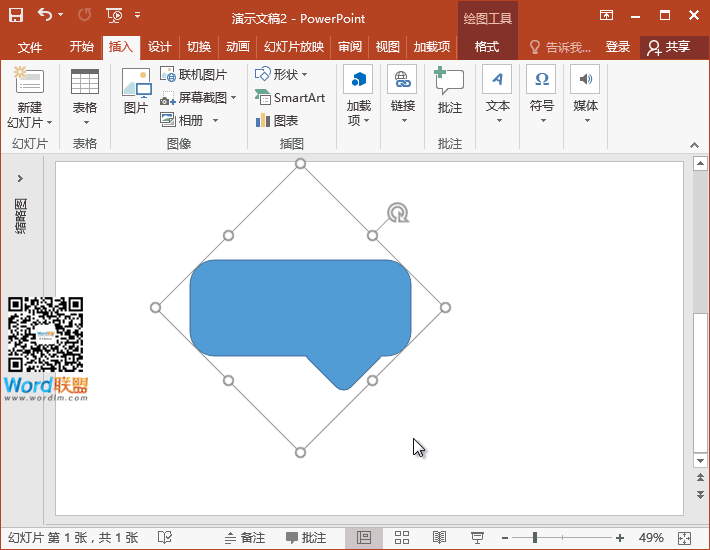Click the rotation handle of the shape
The image size is (710, 550).
[398, 213]
